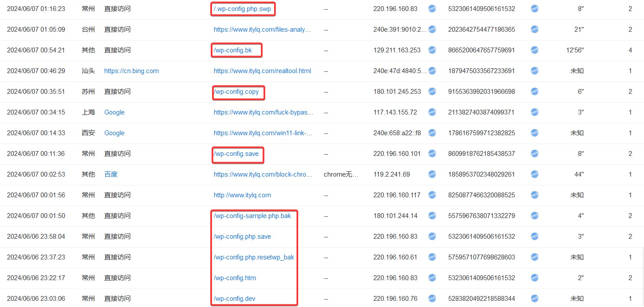Open trend icon next to IP 117.143.155.72
Screen dimensions: 644x307
click(x=432, y=112)
